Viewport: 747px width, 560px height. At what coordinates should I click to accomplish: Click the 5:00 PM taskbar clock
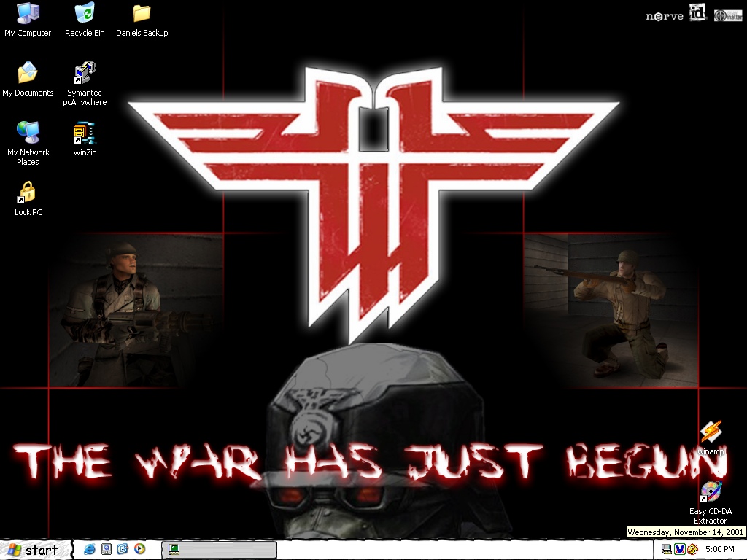[x=719, y=549]
